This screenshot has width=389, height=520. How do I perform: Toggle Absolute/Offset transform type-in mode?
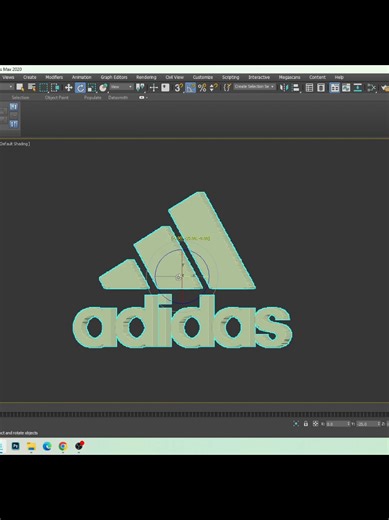tap(315, 424)
